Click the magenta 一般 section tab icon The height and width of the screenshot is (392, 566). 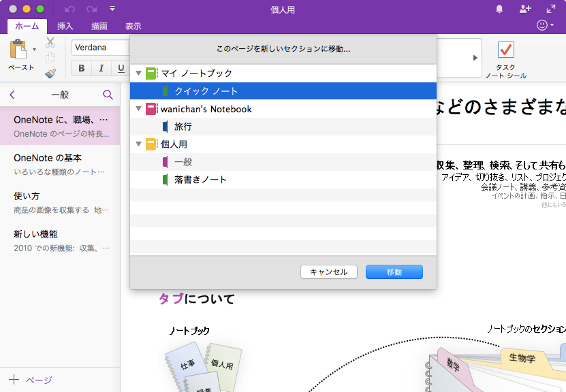(165, 161)
